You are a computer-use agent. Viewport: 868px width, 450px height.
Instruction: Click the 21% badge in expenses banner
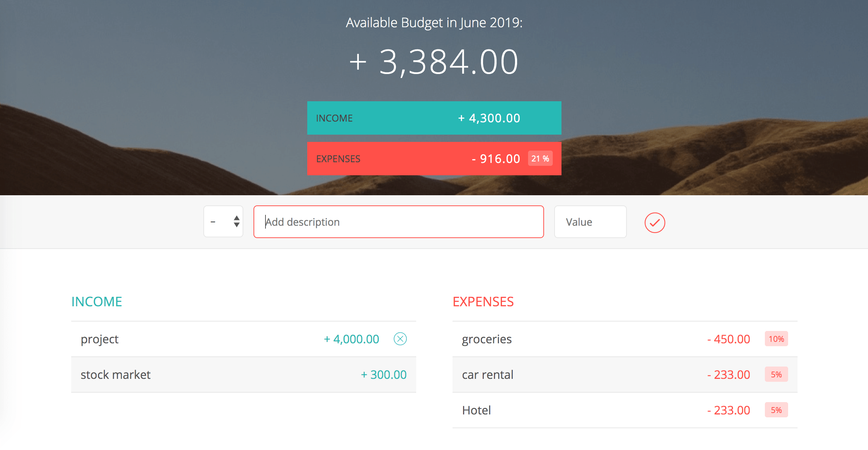coord(540,159)
